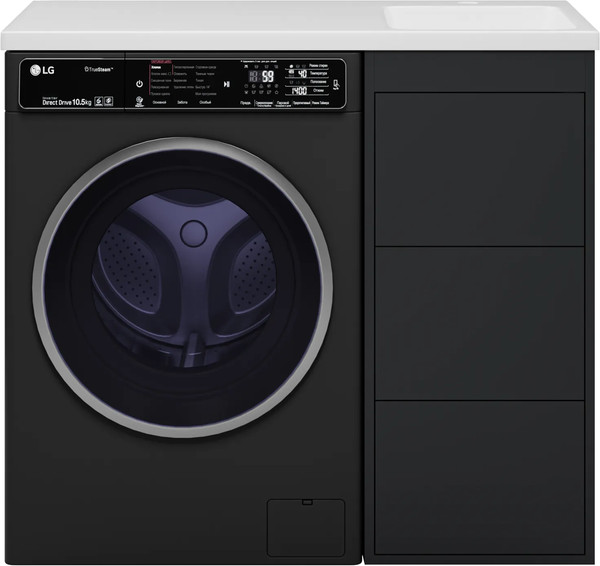Click the 1400 spin speed readout
Image resolution: width=600 pixels, height=566 pixels.
(x=299, y=90)
